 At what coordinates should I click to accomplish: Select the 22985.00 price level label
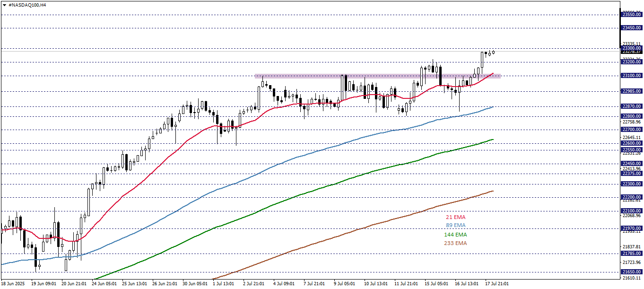pos(631,91)
